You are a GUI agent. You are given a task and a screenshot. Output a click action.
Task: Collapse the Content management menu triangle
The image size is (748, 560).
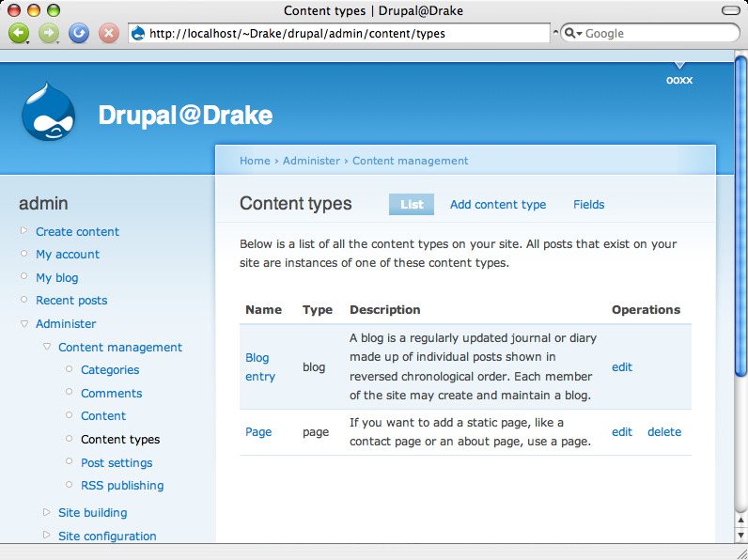coord(47,347)
